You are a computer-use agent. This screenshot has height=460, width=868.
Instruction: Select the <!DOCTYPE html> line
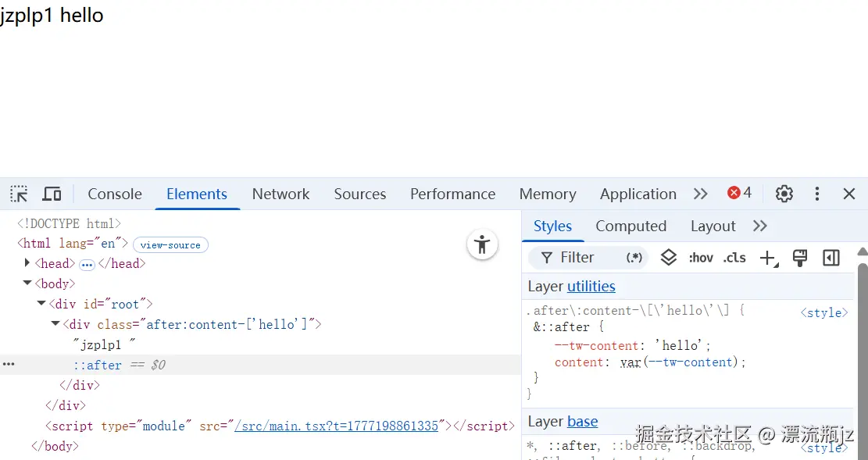tap(70, 223)
